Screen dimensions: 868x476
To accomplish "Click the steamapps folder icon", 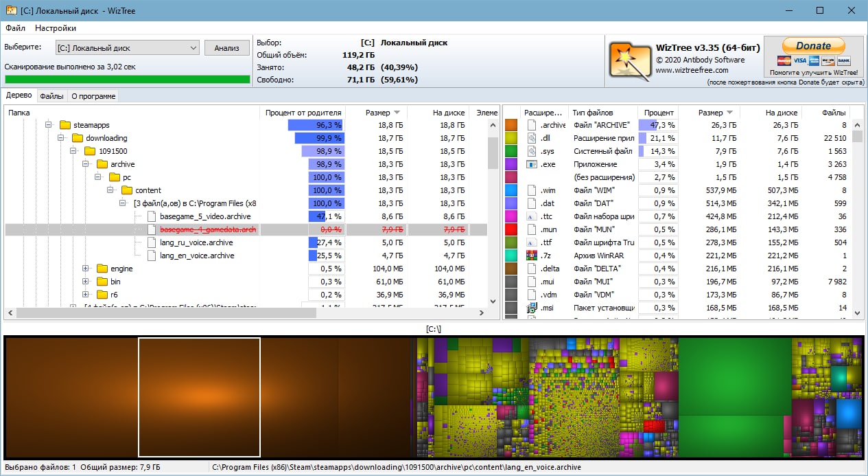I will tap(65, 125).
